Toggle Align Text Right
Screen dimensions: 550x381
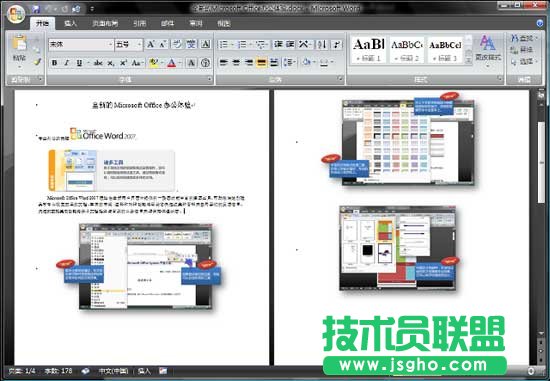point(249,63)
